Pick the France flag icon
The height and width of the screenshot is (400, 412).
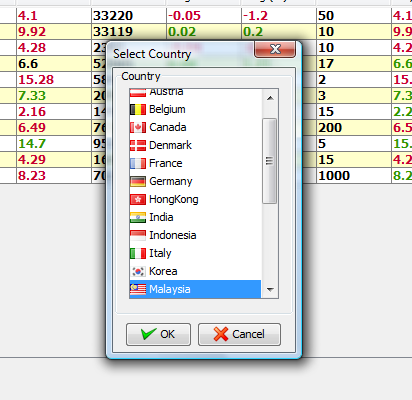(138, 163)
